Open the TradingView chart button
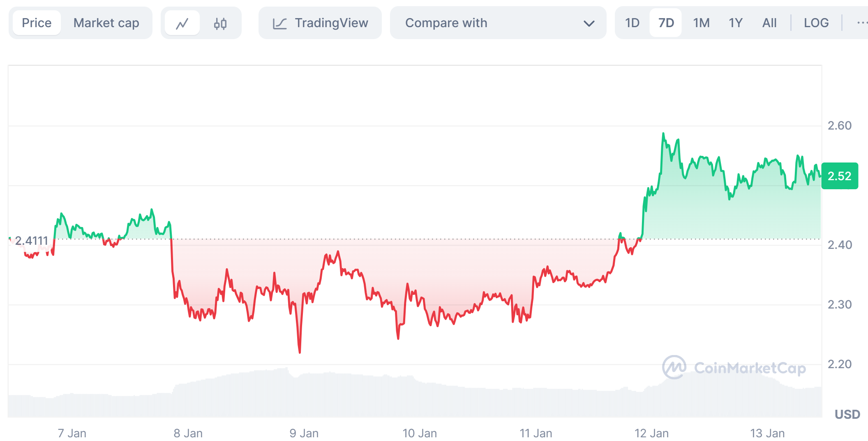Viewport: 868px width, 441px height. tap(331, 23)
